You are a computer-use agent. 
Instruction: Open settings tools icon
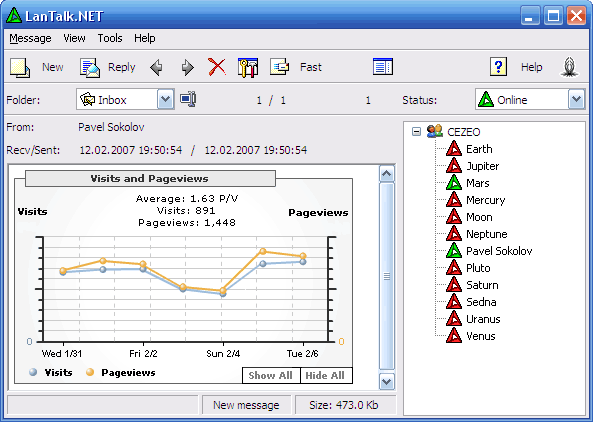coord(248,68)
